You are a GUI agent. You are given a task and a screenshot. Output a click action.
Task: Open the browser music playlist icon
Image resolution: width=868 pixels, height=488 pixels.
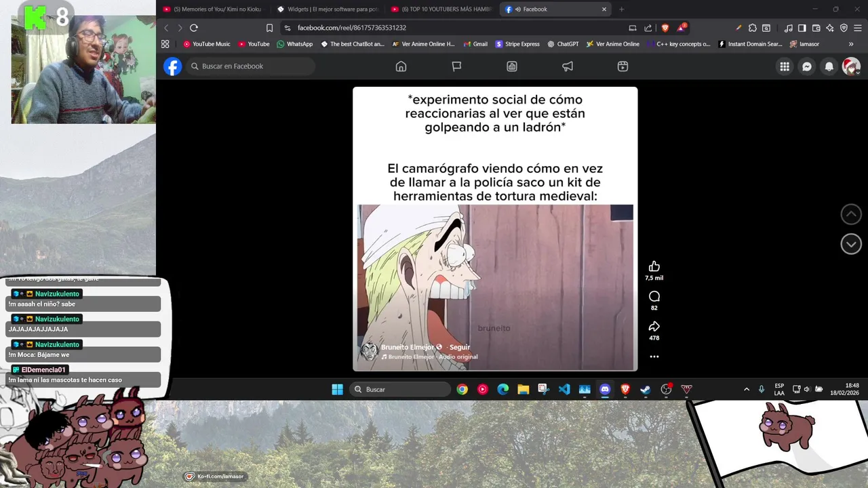788,28
